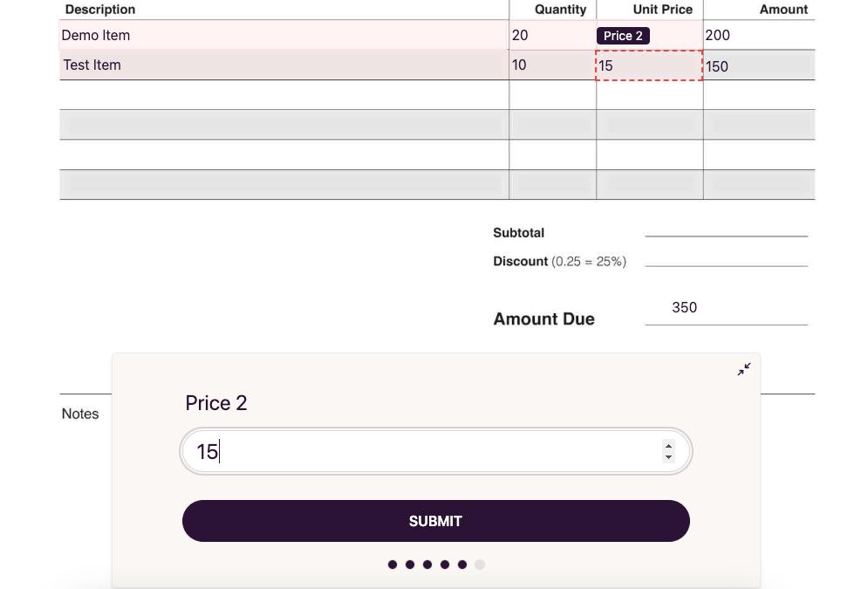Select the dashed Unit Price cell with 15
Image resolution: width=868 pixels, height=589 pixels.
[649, 65]
